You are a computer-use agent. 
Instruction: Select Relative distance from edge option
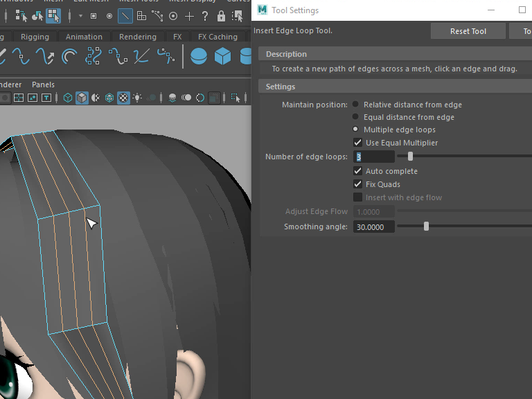point(356,105)
